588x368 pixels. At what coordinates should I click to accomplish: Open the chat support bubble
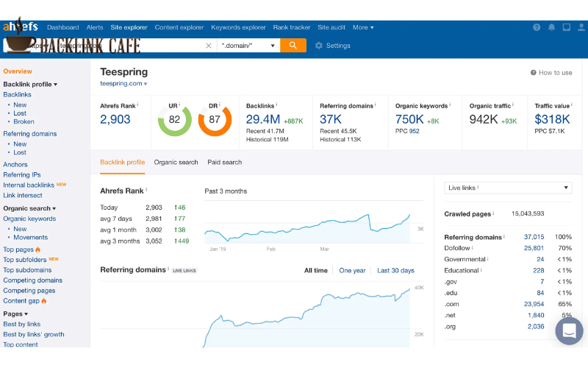point(569,330)
